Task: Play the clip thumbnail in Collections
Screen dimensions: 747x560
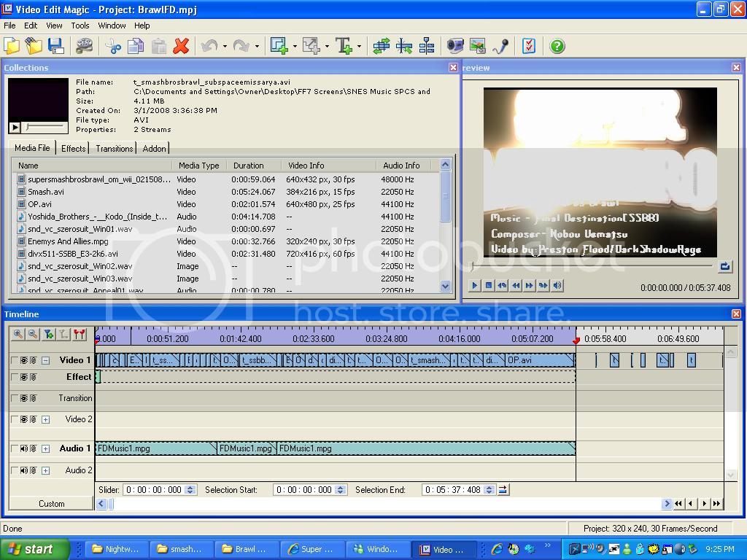Action: point(15,128)
